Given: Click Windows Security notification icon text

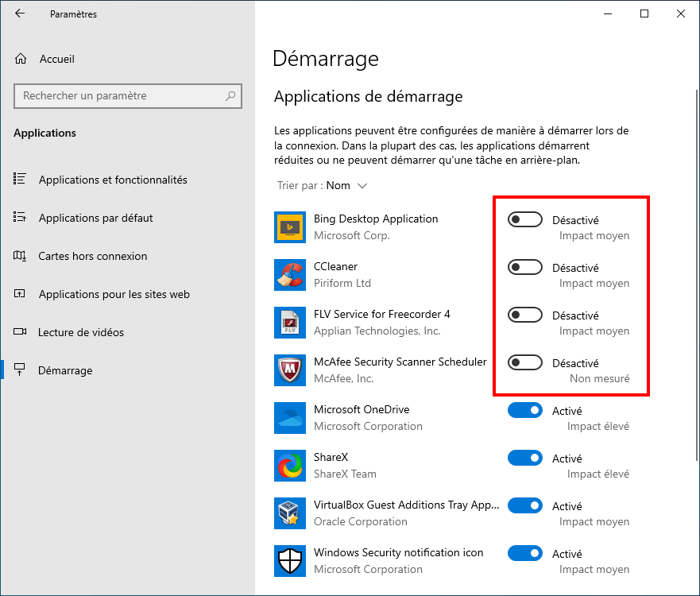Looking at the screenshot, I should pos(398,553).
